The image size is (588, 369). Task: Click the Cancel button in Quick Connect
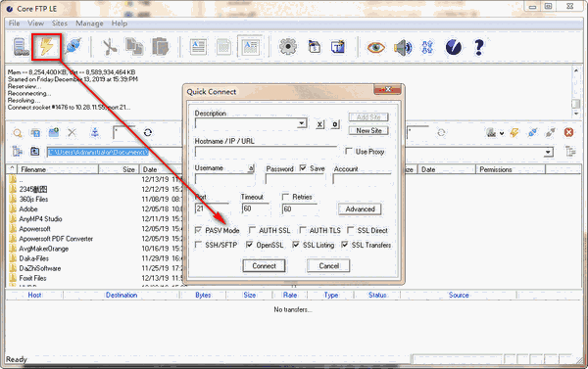pyautogui.click(x=328, y=266)
